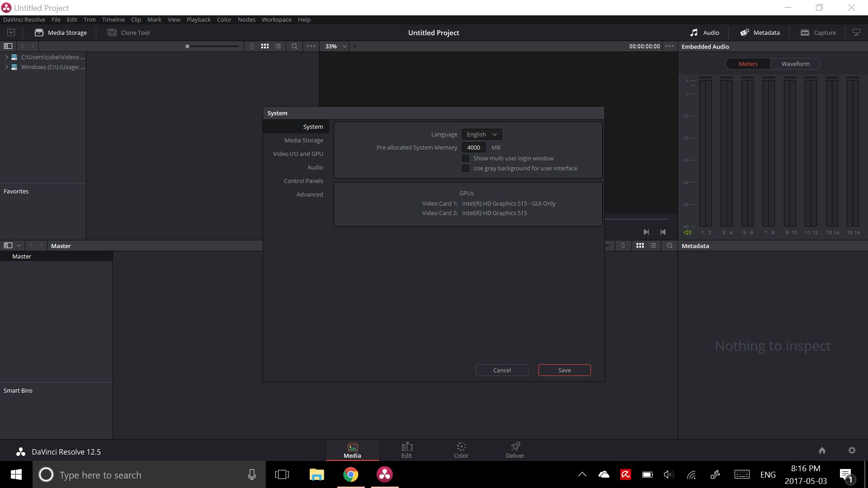Open the Media Storage panel button
Image resolution: width=868 pixels, height=488 pixels.
pos(61,33)
